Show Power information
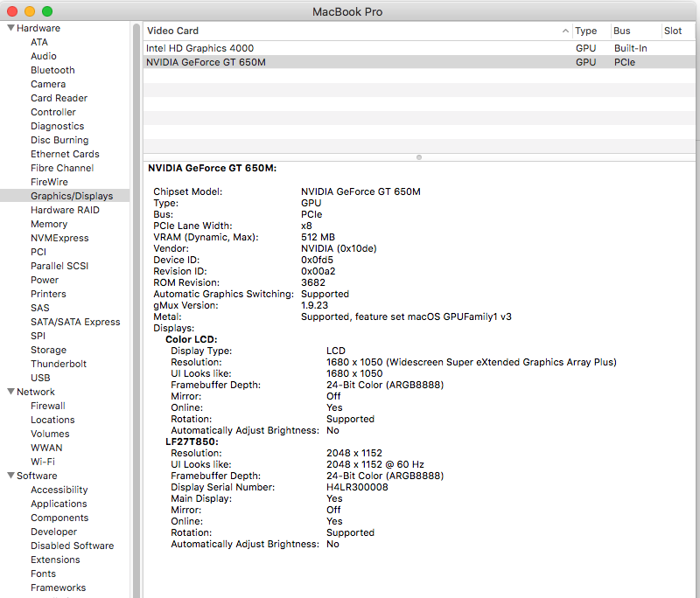 tap(45, 280)
